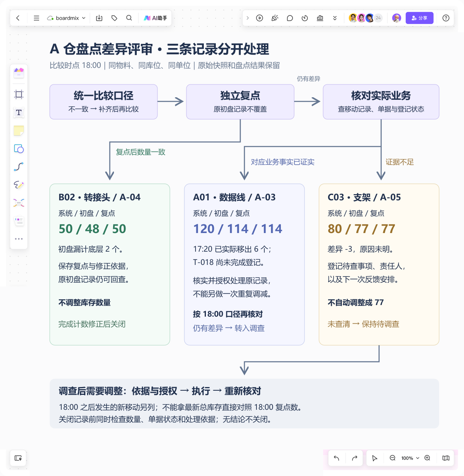Click the redo arrow
Image resolution: width=464 pixels, height=476 pixels.
(354, 458)
